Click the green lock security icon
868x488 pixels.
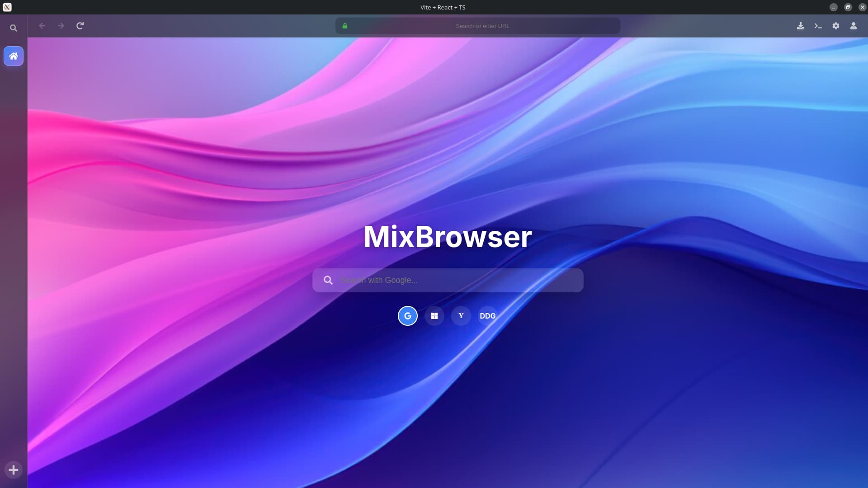(345, 26)
